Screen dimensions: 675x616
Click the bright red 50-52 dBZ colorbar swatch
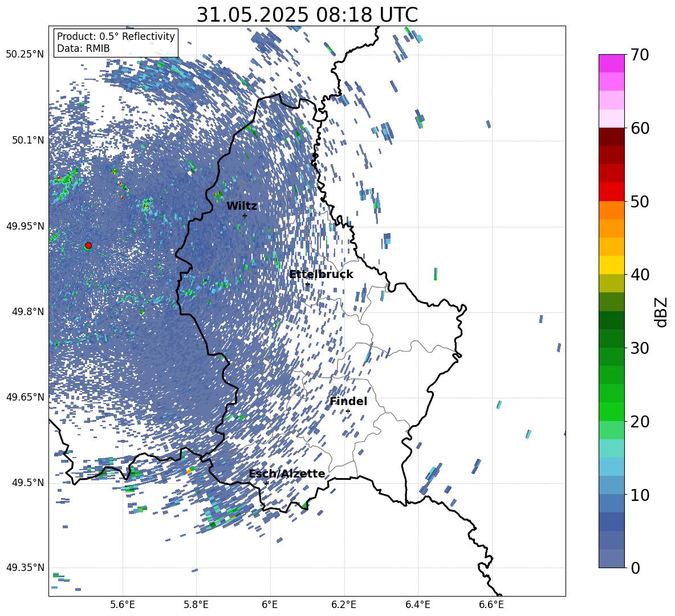(611, 192)
